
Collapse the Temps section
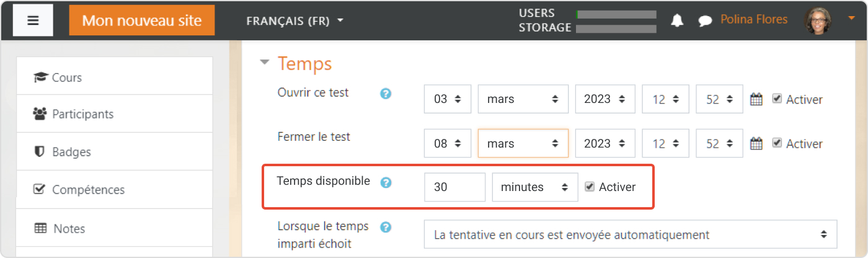point(265,63)
